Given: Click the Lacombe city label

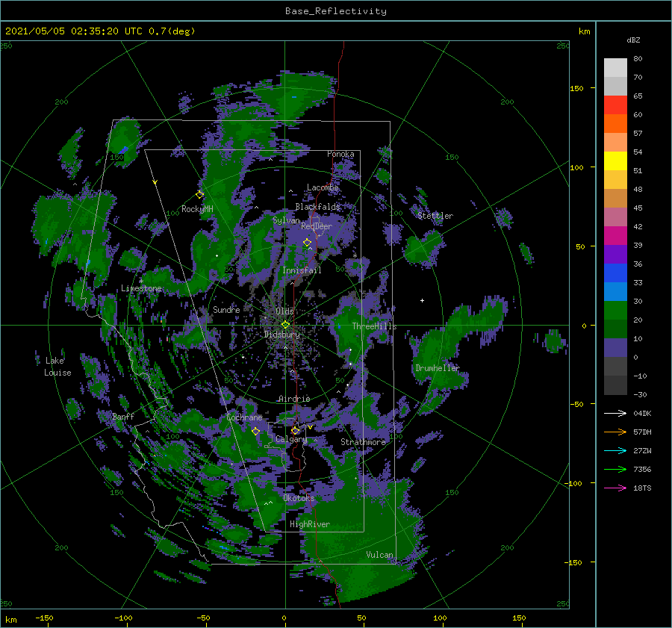Looking at the screenshot, I should (323, 187).
